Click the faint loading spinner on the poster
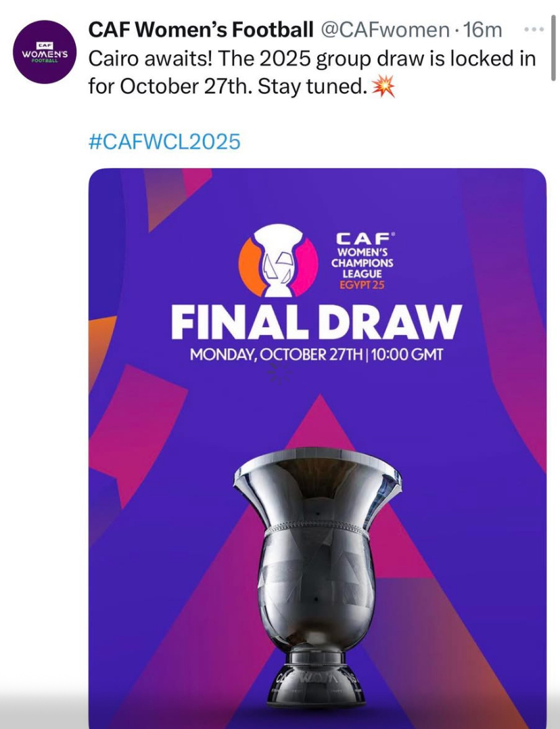 (x=276, y=370)
